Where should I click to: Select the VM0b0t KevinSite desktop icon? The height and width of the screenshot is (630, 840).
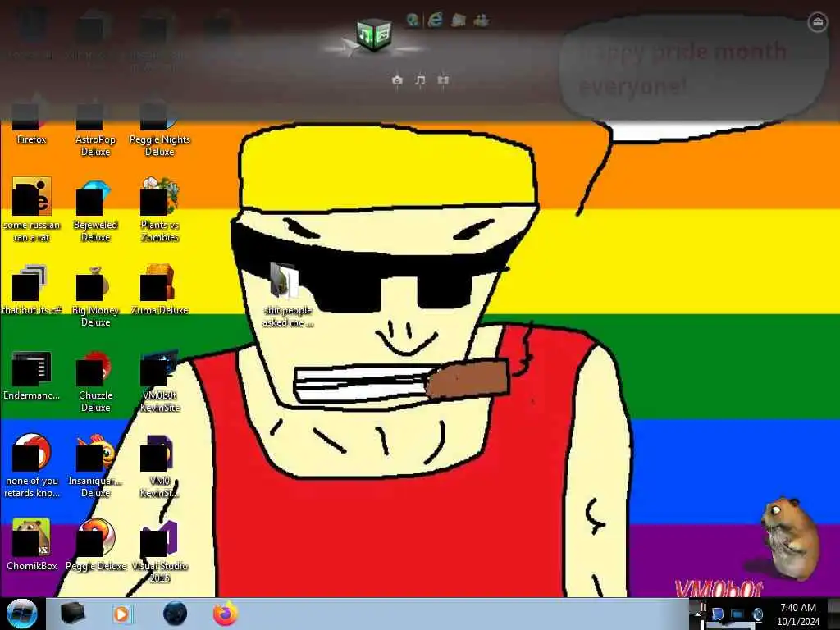pyautogui.click(x=160, y=381)
